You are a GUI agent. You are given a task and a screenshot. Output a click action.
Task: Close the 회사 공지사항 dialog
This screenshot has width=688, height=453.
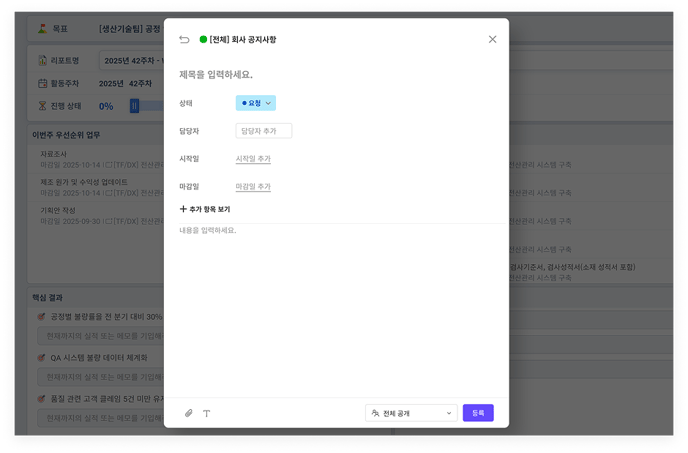coord(492,40)
